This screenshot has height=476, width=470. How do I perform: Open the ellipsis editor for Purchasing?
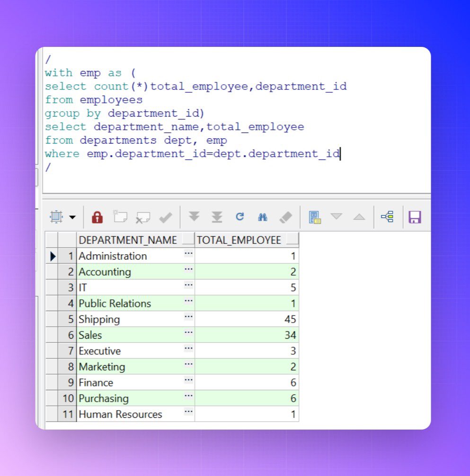pyautogui.click(x=188, y=395)
